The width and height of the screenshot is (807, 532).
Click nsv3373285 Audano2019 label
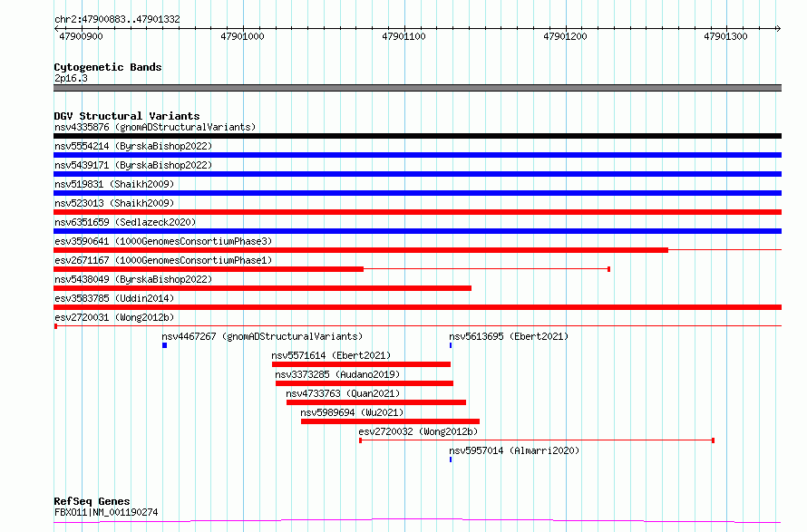337,374
